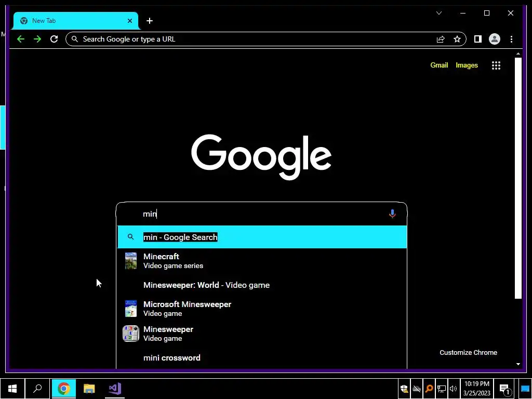The image size is (532, 399).
Task: Start voice search with microphone icon
Action: 392,214
